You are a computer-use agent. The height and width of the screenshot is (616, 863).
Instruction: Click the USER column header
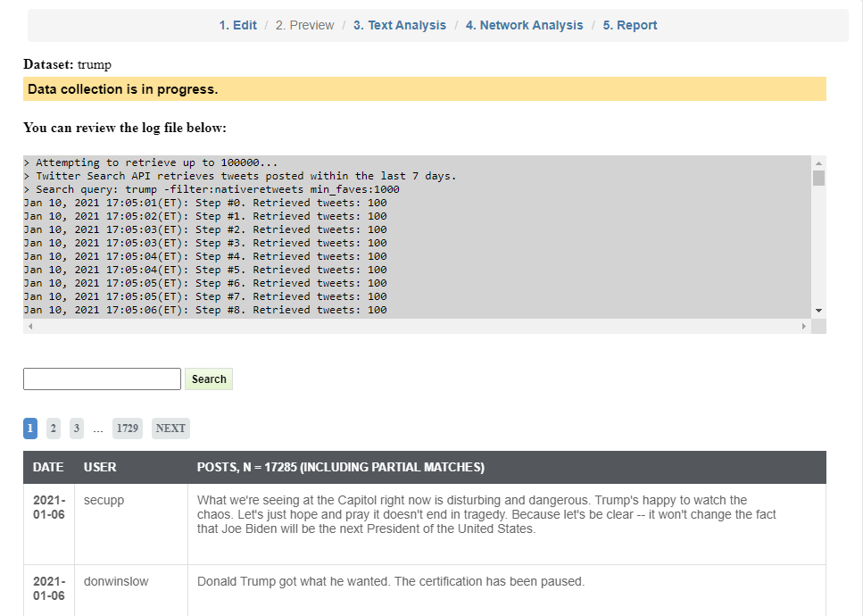tap(100, 467)
